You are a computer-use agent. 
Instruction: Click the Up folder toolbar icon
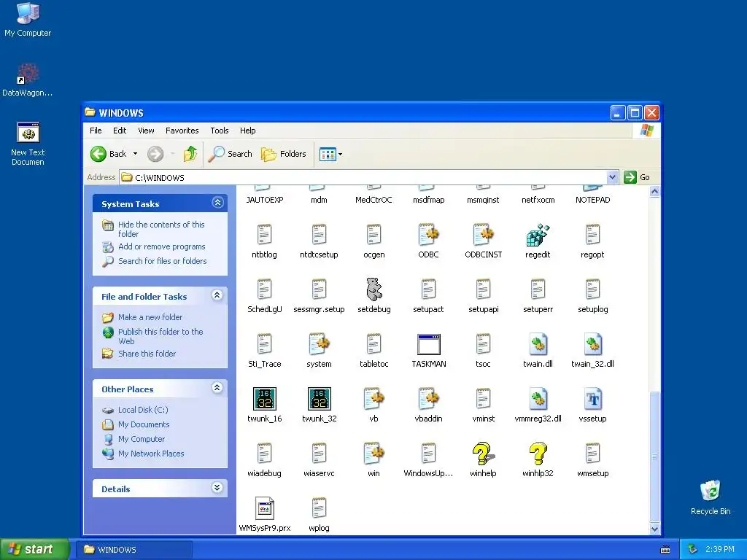[190, 154]
